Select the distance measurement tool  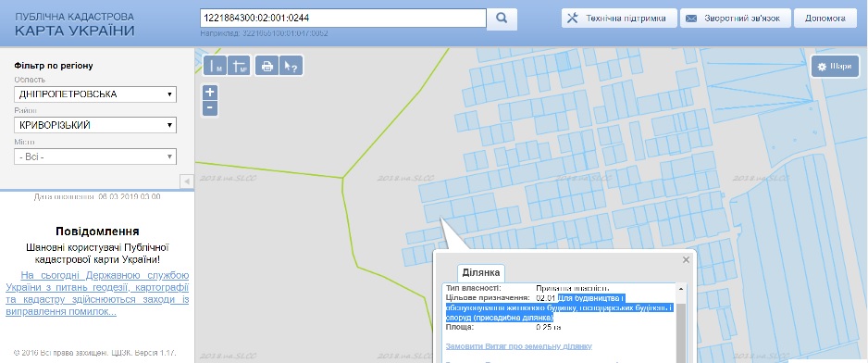[x=216, y=66]
